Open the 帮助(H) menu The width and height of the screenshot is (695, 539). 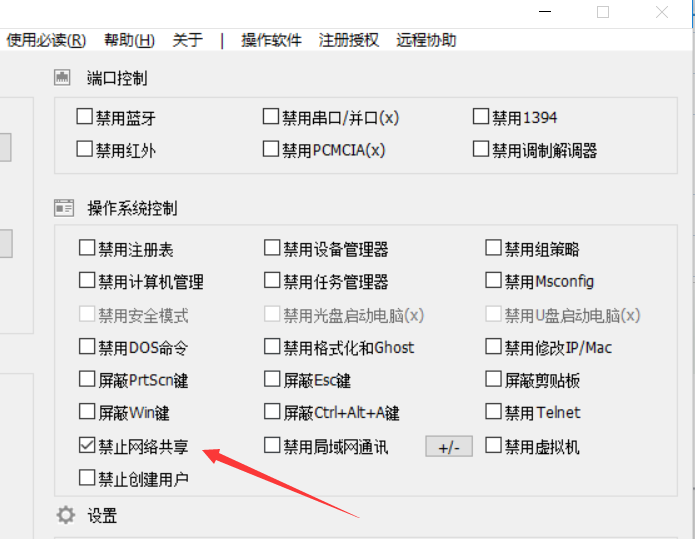(x=129, y=40)
